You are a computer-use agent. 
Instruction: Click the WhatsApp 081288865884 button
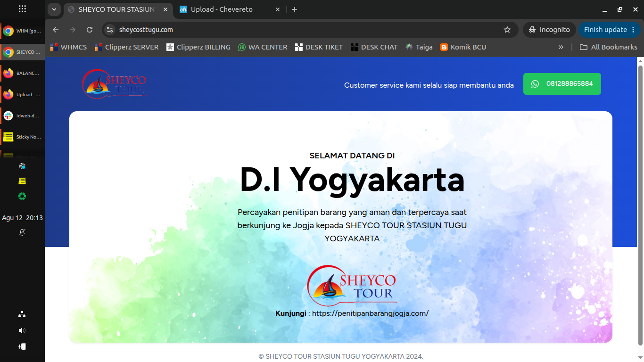562,84
